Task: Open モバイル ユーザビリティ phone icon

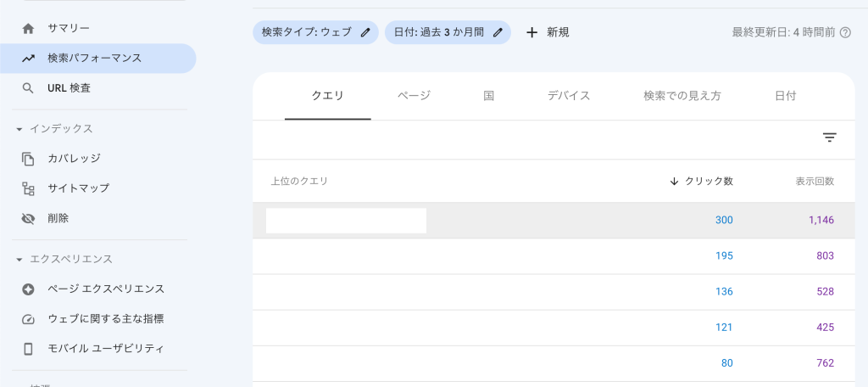Action: 28,349
